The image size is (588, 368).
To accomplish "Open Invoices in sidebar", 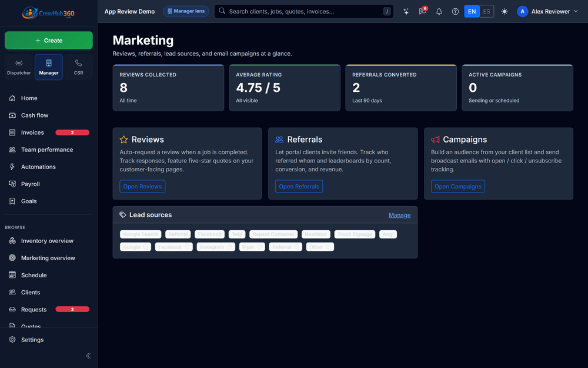I will pos(49,132).
